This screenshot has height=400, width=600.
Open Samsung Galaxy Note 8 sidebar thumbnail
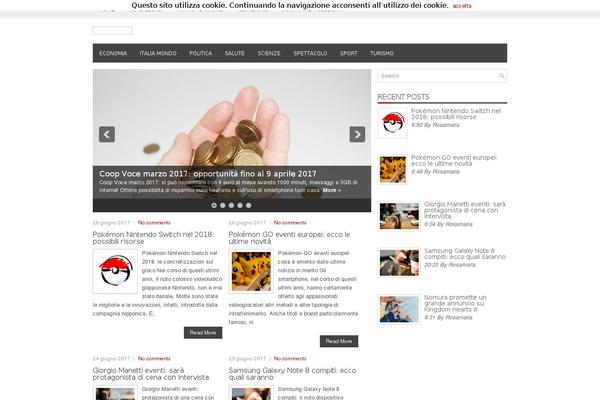pyautogui.click(x=399, y=263)
